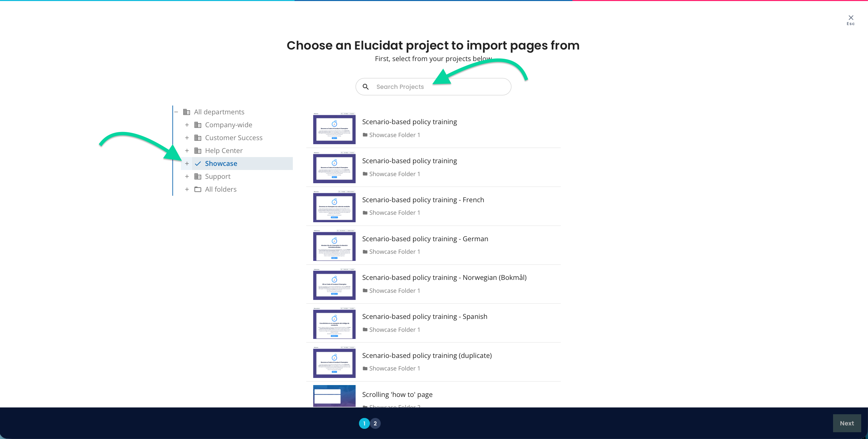Viewport: 868px width, 439px height.
Task: Click Showcase Folder 1 under (duplicate) project
Action: [x=395, y=368]
